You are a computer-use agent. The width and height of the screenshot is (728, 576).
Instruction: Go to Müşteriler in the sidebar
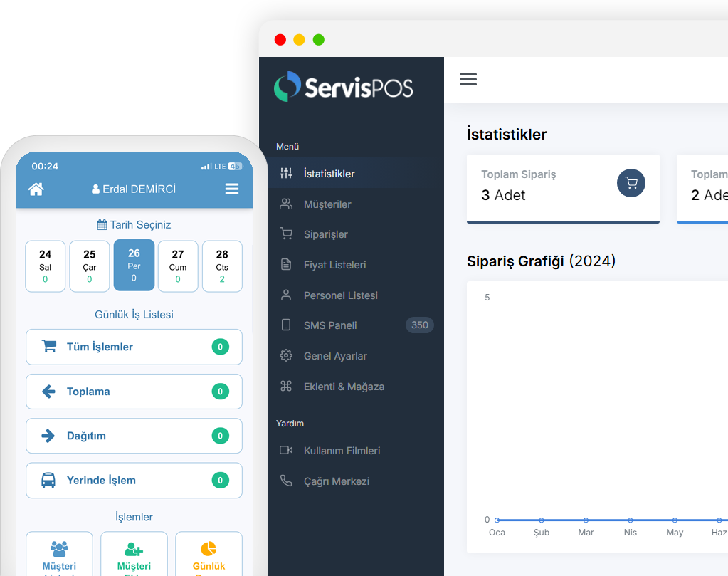[327, 204]
